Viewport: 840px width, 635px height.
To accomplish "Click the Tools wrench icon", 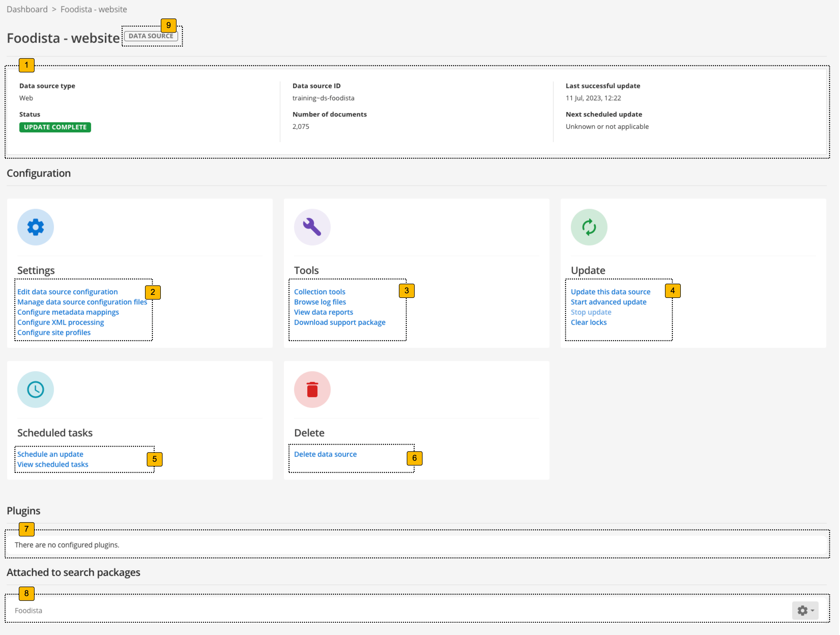I will pyautogui.click(x=312, y=227).
